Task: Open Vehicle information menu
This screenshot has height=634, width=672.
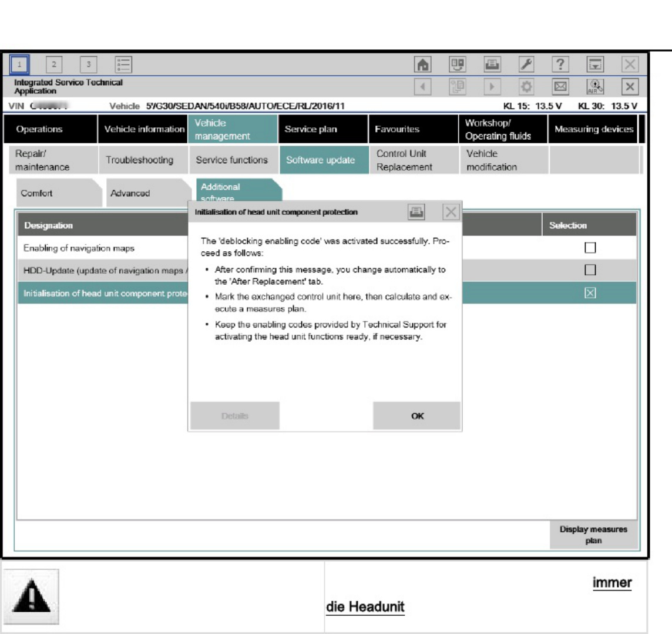Action: pos(143,129)
